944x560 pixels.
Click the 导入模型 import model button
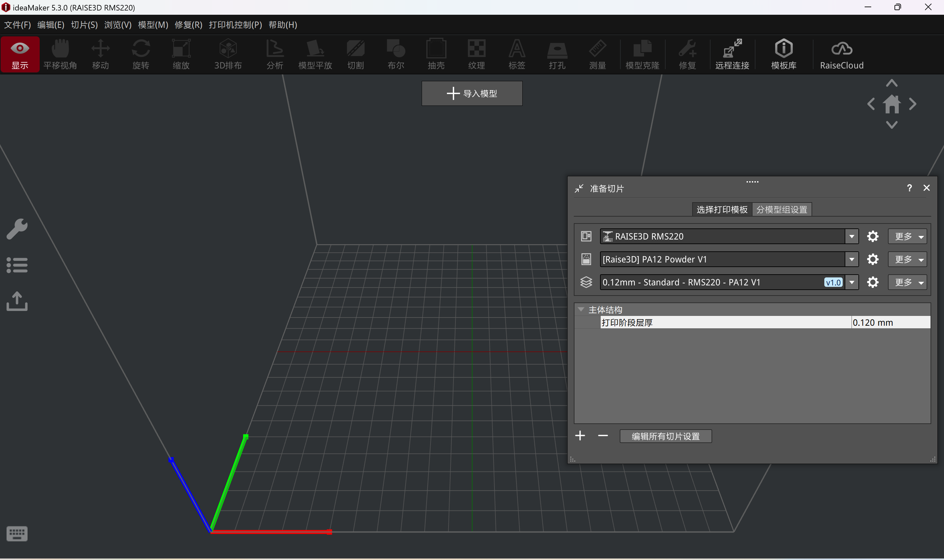(472, 94)
